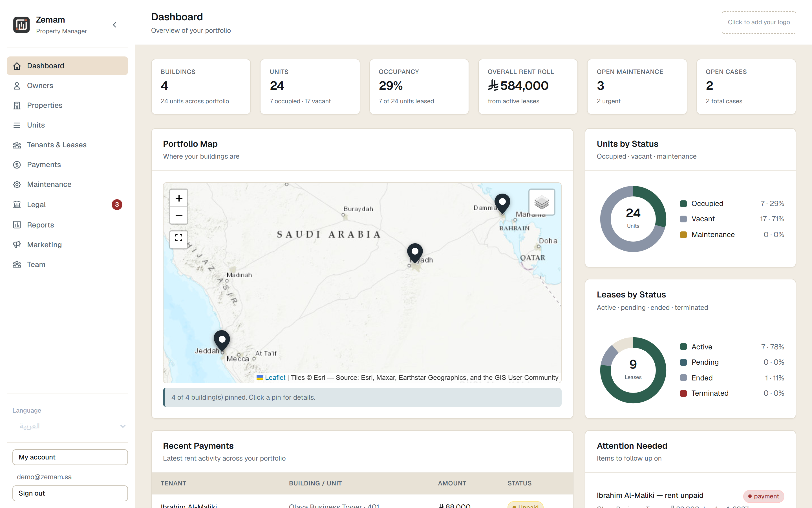
Task: Click the Reports chart icon
Action: 17,225
